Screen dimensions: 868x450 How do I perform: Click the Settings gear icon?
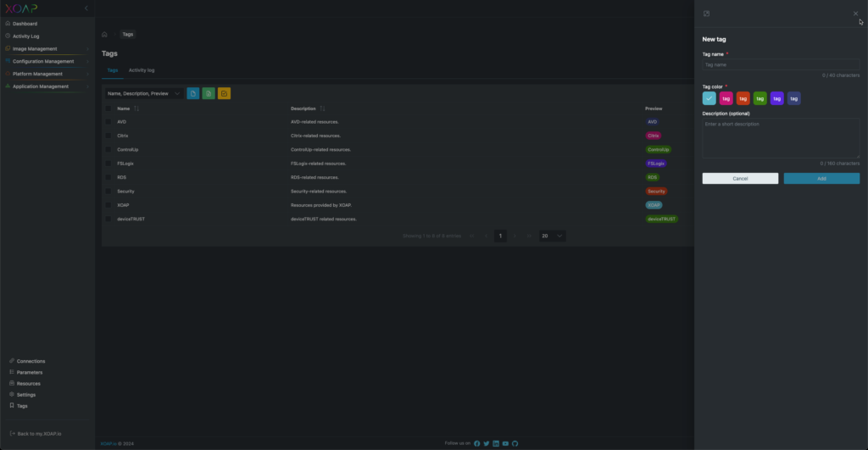[x=12, y=394]
